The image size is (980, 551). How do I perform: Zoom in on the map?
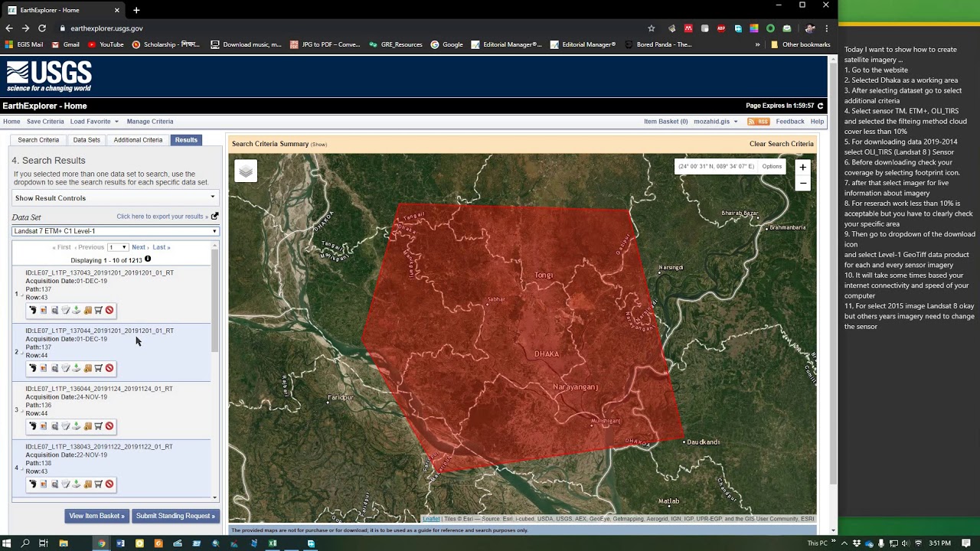[x=802, y=167]
